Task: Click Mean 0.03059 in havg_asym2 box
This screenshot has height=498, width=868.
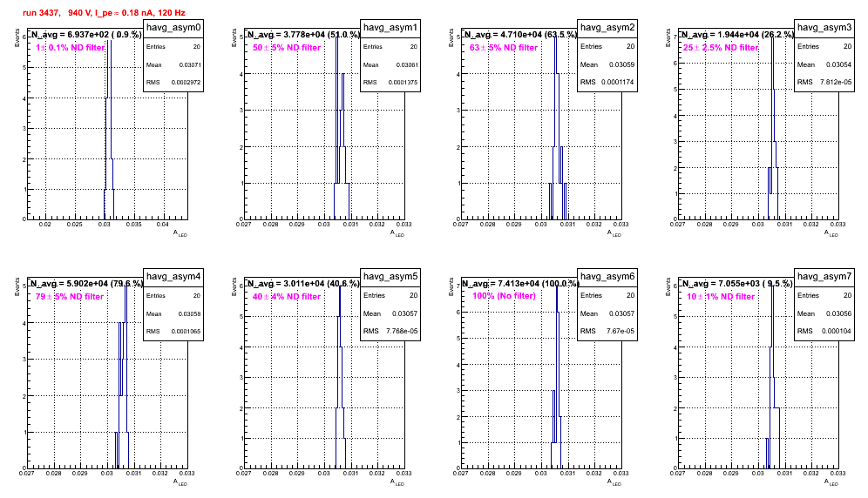Action: (x=607, y=64)
